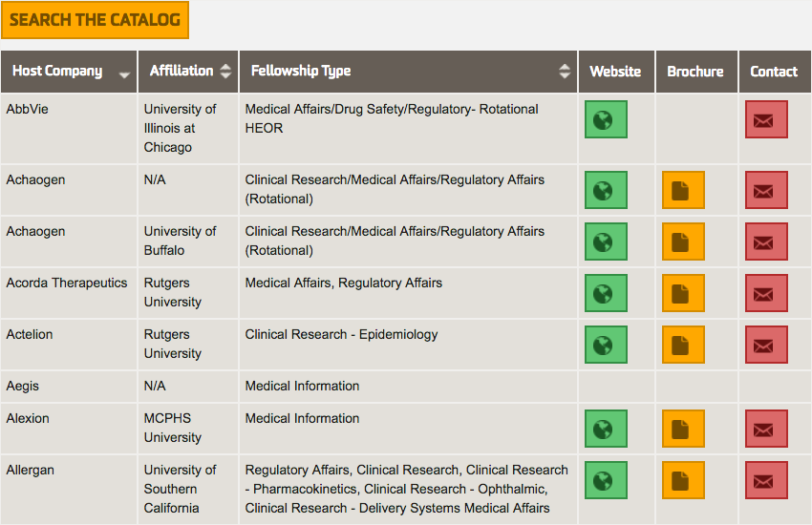The height and width of the screenshot is (525, 812).
Task: Email the AbbVie contact envelope icon
Action: click(x=766, y=119)
